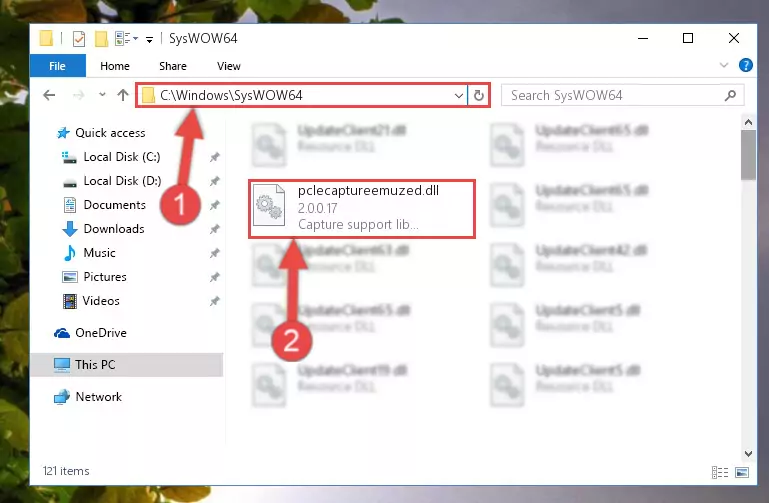Click the search magnifier icon

pos(730,95)
